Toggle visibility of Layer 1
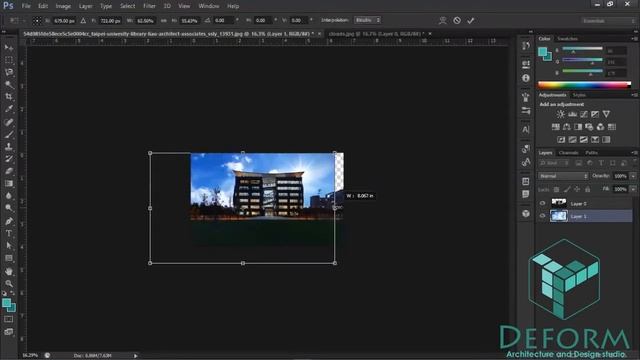The width and height of the screenshot is (640, 360). point(542,216)
